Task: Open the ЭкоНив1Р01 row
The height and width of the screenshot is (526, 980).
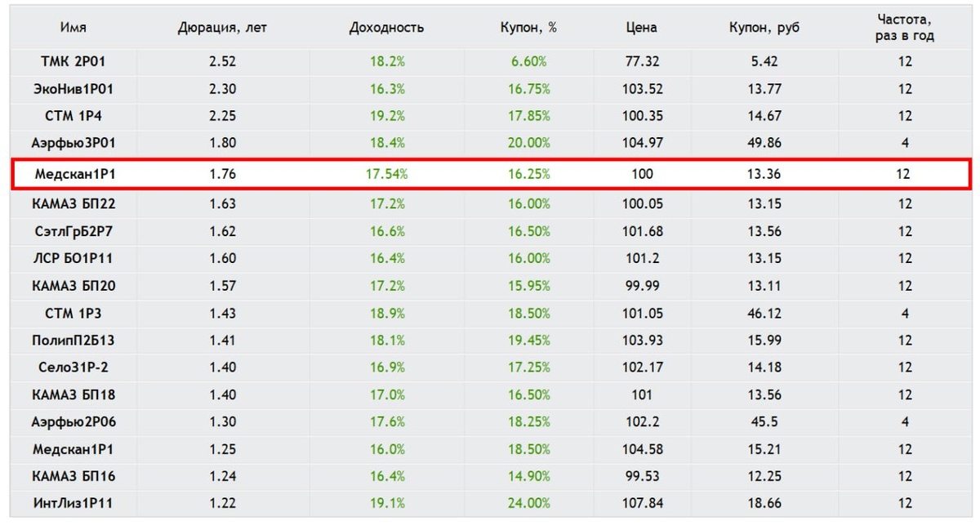Action: [x=489, y=89]
